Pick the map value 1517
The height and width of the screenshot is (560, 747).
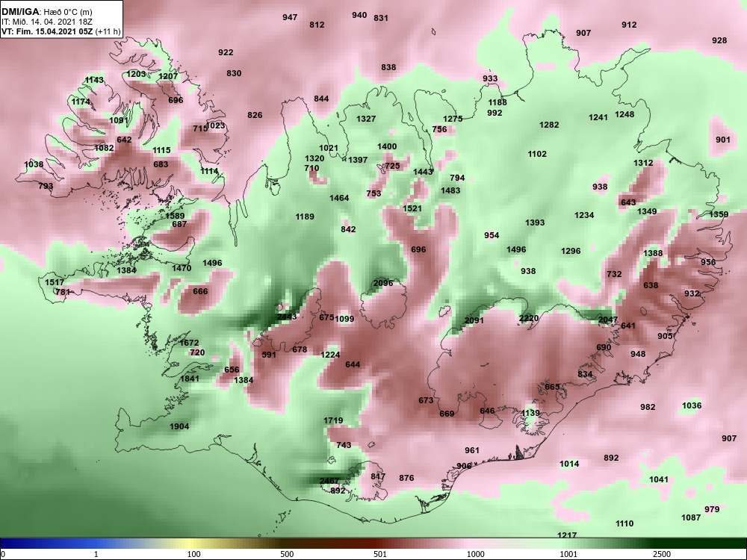pos(55,282)
